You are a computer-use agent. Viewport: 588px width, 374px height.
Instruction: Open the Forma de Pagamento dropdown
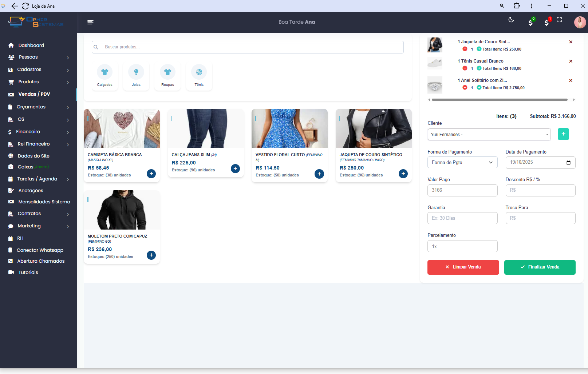(x=462, y=163)
